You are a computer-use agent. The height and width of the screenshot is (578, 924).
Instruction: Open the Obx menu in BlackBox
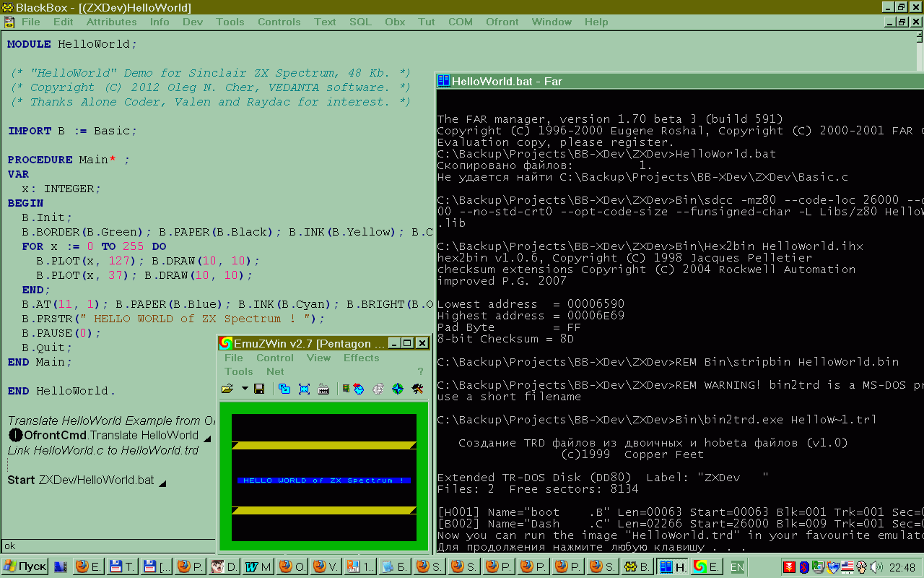point(395,22)
